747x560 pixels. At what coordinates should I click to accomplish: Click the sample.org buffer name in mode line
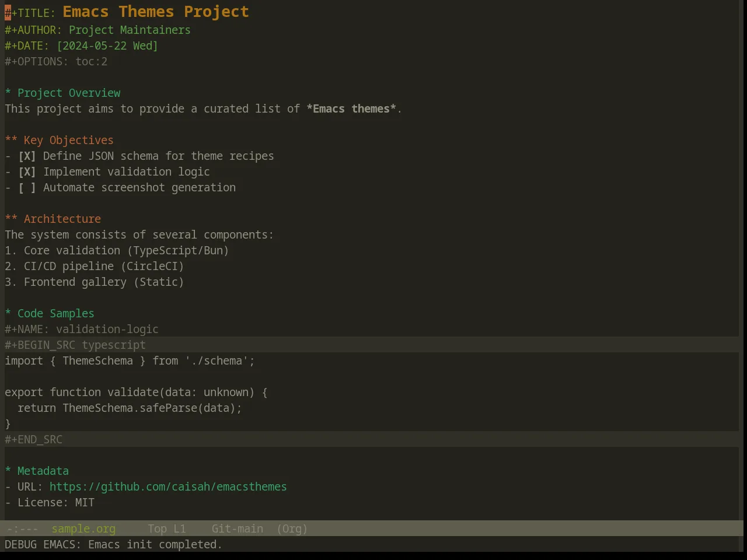(x=83, y=529)
